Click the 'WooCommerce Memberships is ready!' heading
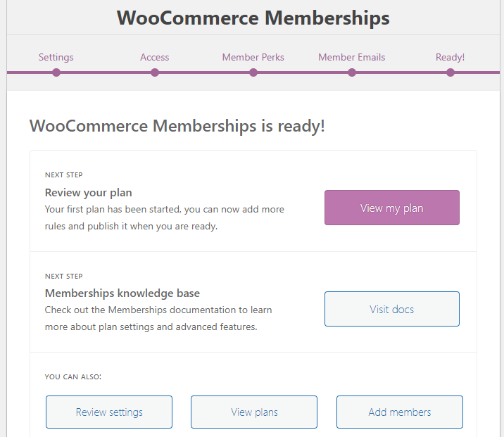This screenshot has width=504, height=437. 177,126
